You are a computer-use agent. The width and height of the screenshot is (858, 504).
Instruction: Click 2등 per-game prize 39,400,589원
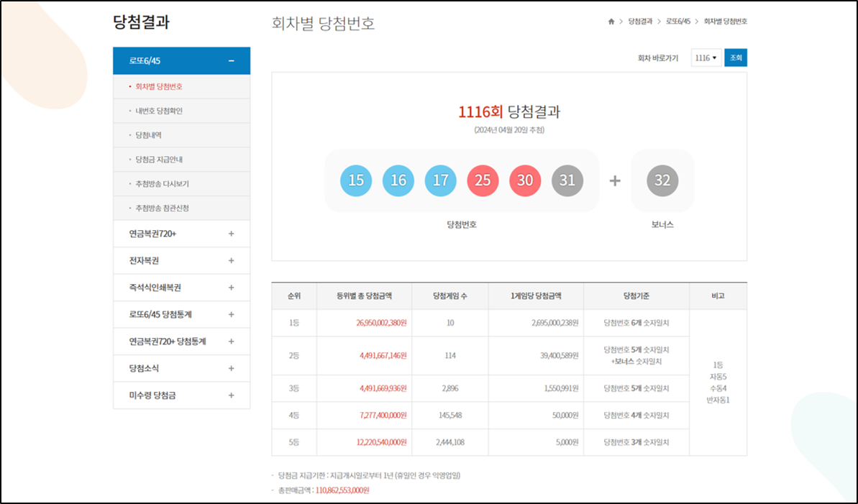[x=560, y=356]
